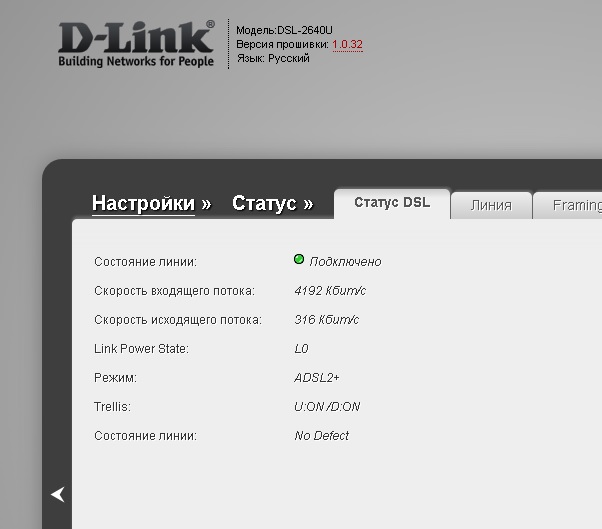Open firmware version 1.0.32 link

pos(347,45)
